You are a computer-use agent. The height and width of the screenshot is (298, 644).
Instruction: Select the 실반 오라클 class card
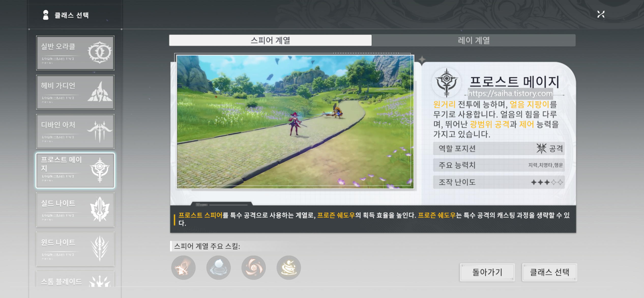(x=75, y=53)
